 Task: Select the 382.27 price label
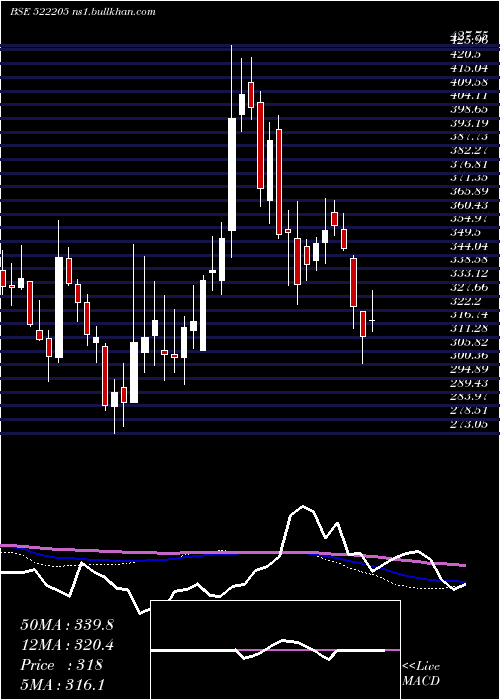click(469, 150)
